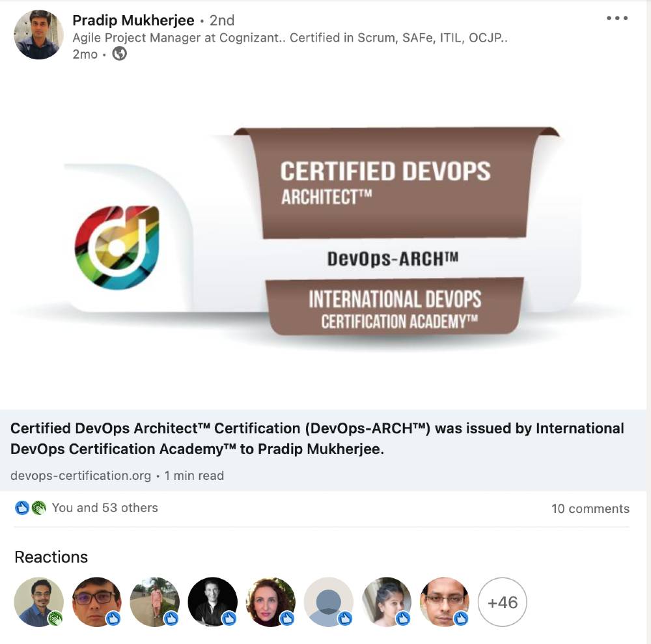Click the reactor avatar standing outdoors
Screen dimensions: 651x644
155,602
